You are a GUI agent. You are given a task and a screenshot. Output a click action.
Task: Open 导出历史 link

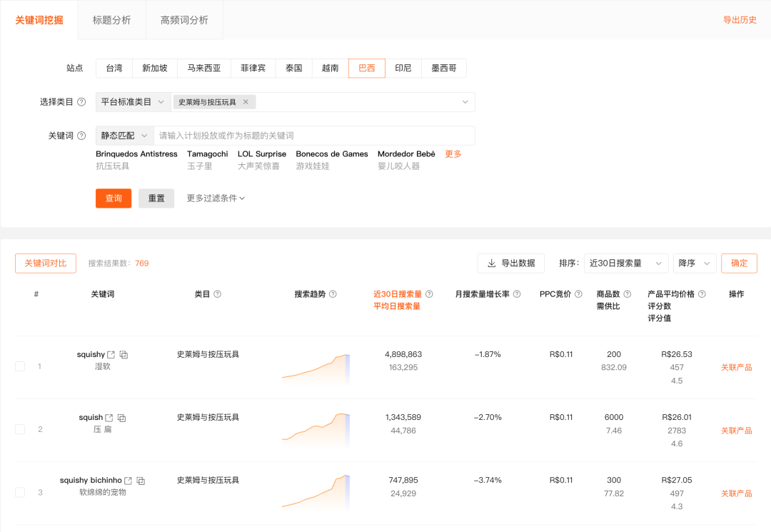click(740, 20)
